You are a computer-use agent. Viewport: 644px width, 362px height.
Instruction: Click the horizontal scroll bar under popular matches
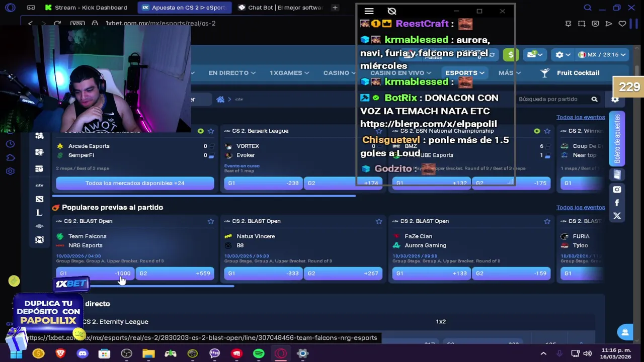point(143,287)
